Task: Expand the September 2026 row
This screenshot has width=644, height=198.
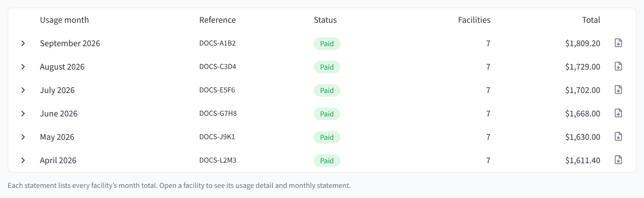Action: pyautogui.click(x=23, y=43)
